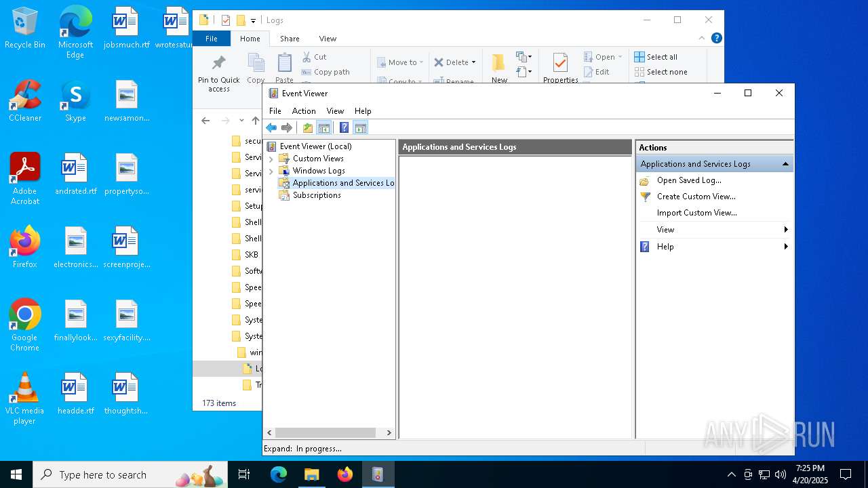The height and width of the screenshot is (488, 868).
Task: Click Event Viewer taskbar icon
Action: tap(378, 474)
